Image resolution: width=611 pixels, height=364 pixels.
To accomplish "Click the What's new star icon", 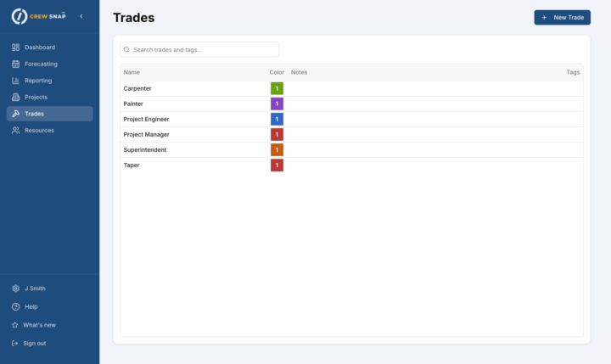I will (x=15, y=325).
